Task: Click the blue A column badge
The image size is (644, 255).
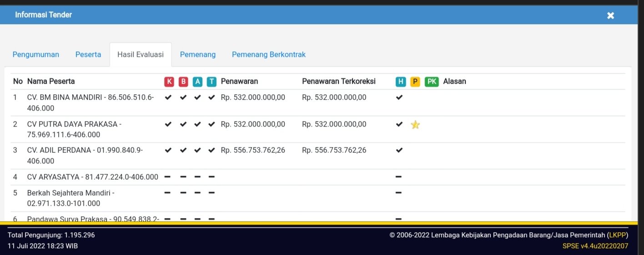Action: click(197, 82)
